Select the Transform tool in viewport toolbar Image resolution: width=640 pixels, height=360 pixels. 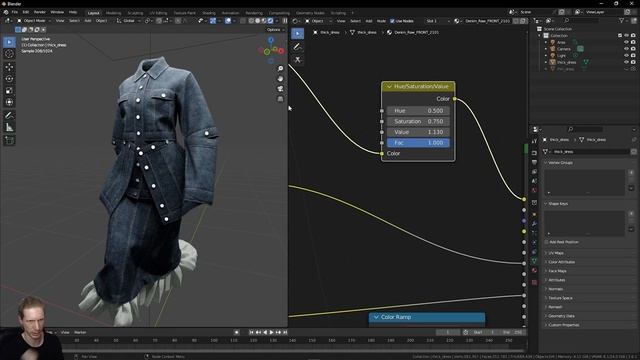[9, 102]
